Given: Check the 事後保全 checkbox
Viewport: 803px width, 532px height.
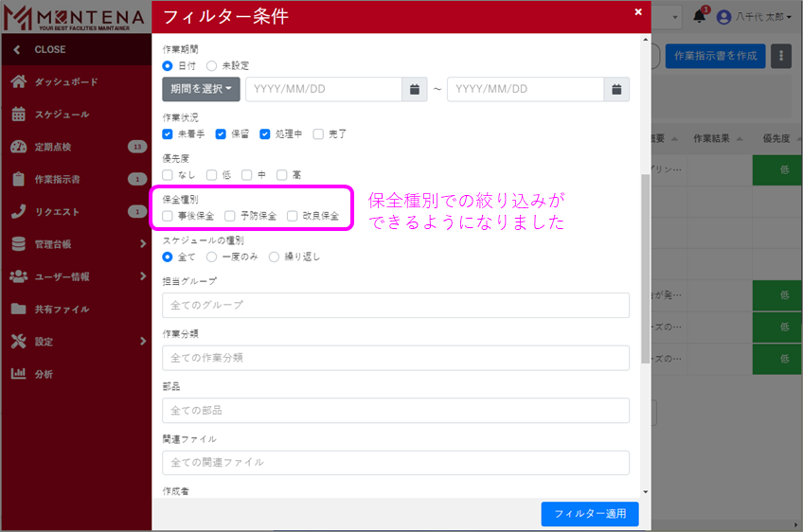Looking at the screenshot, I should click(168, 216).
